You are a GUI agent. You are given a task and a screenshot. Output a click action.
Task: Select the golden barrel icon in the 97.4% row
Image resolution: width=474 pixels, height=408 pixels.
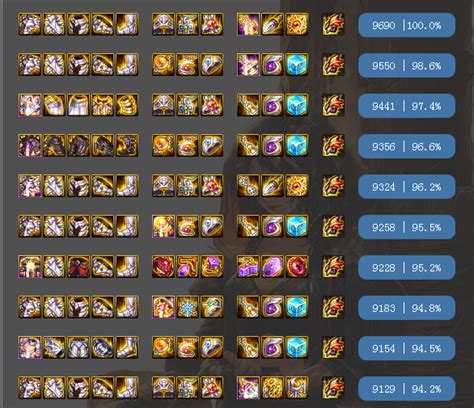(127, 105)
